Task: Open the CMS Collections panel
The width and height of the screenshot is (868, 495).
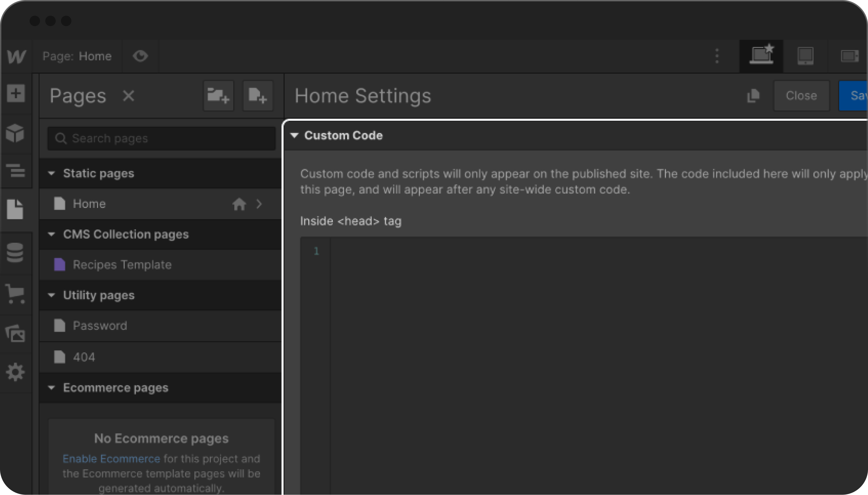Action: (x=16, y=252)
